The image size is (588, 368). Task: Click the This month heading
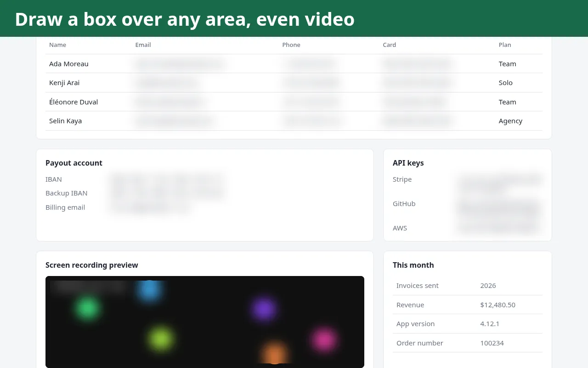[413, 265]
